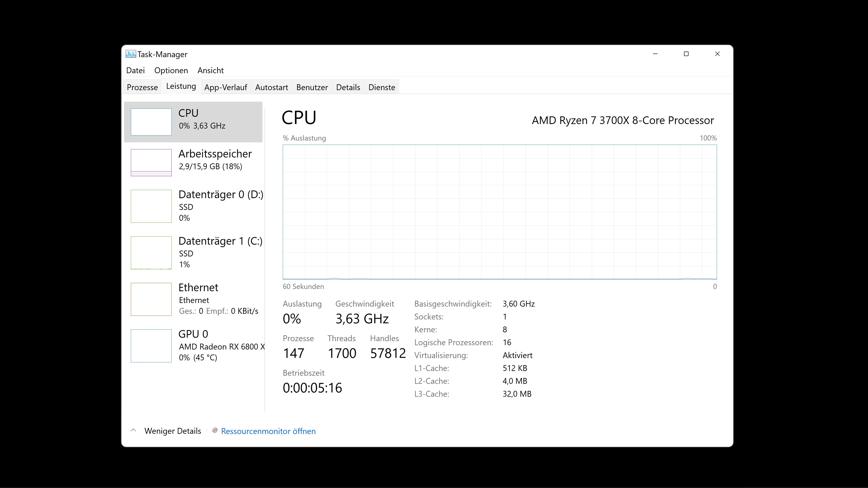
Task: Open the Dienste tab
Action: (x=381, y=87)
